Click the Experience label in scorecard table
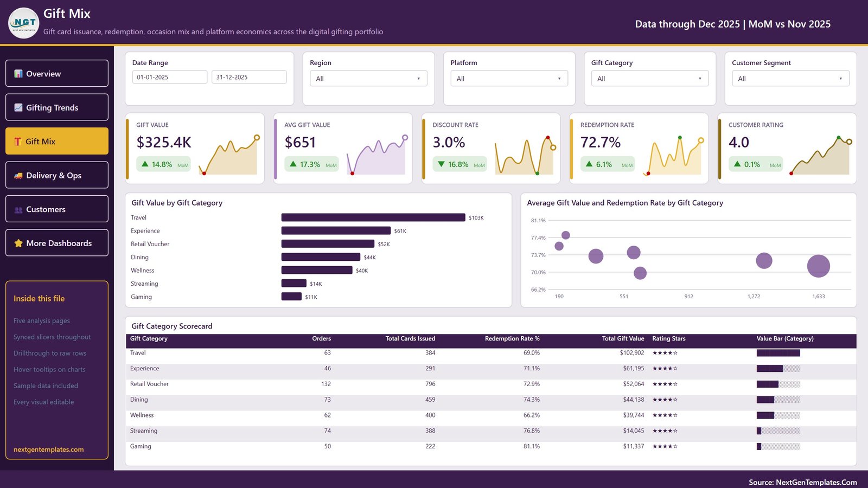Image resolution: width=868 pixels, height=488 pixels. pyautogui.click(x=145, y=369)
